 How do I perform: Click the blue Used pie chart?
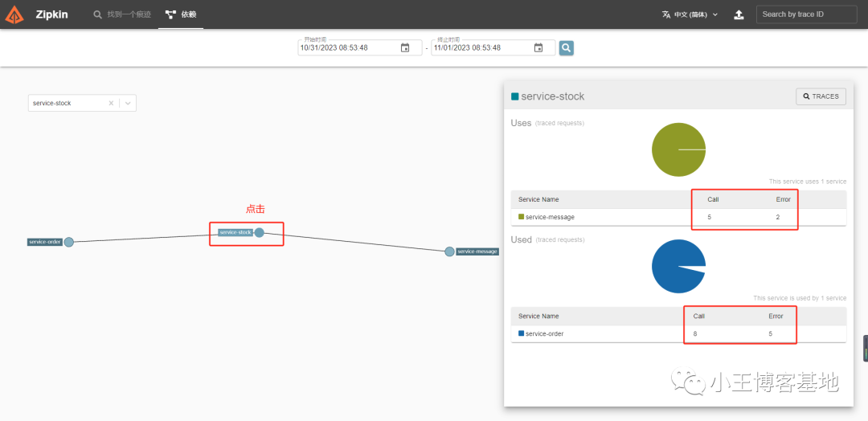678,267
